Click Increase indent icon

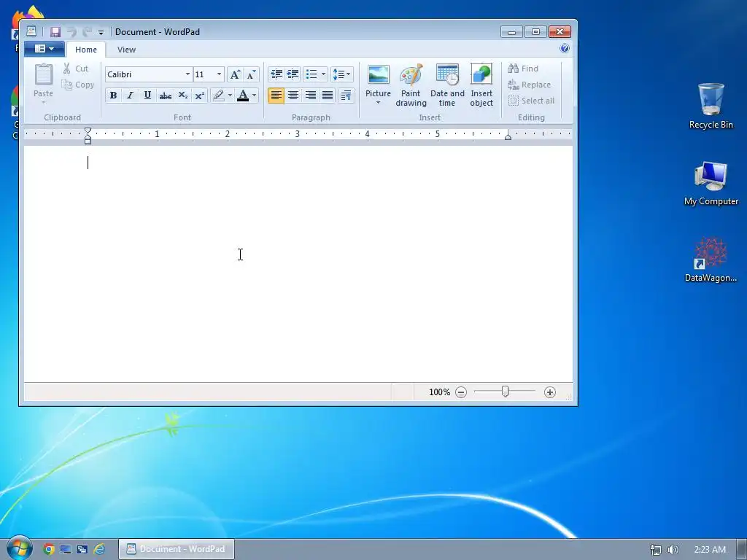click(293, 74)
